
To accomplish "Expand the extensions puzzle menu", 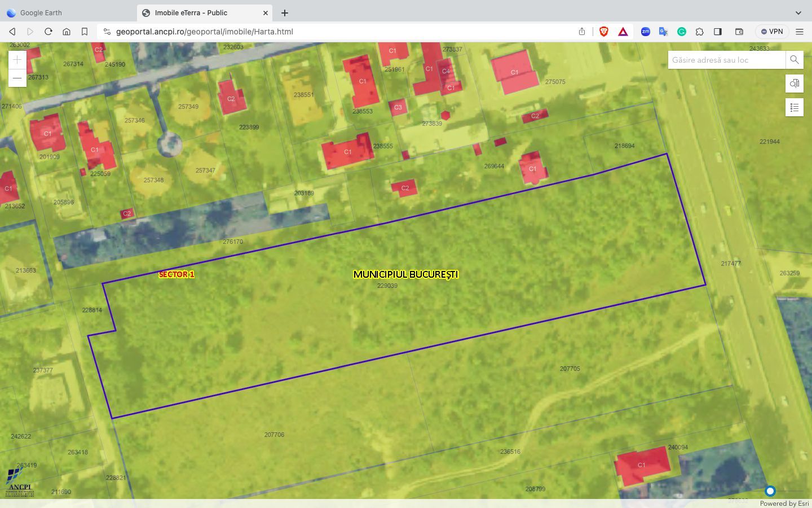I will click(x=700, y=32).
